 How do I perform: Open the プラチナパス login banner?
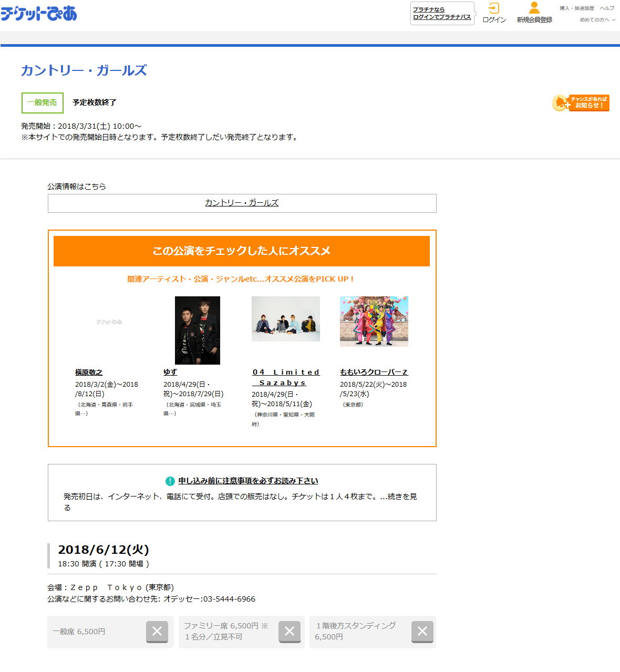tap(442, 13)
